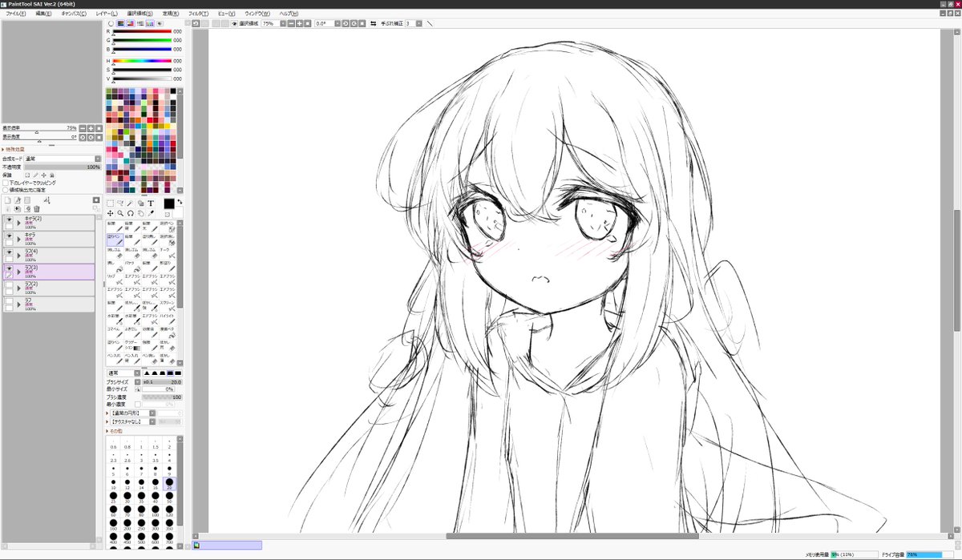The image size is (962, 560).
Task: Zoom out canvas with minus button
Action: pyautogui.click(x=291, y=23)
